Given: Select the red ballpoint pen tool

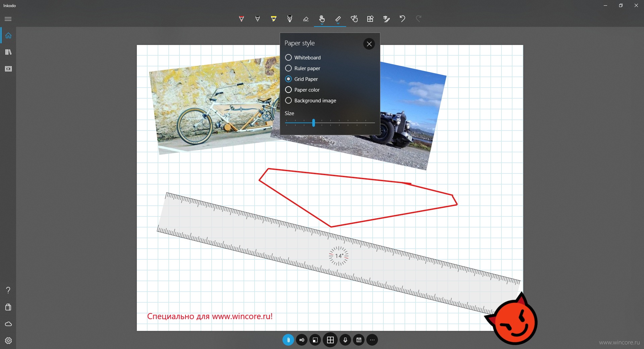Looking at the screenshot, I should tap(241, 19).
